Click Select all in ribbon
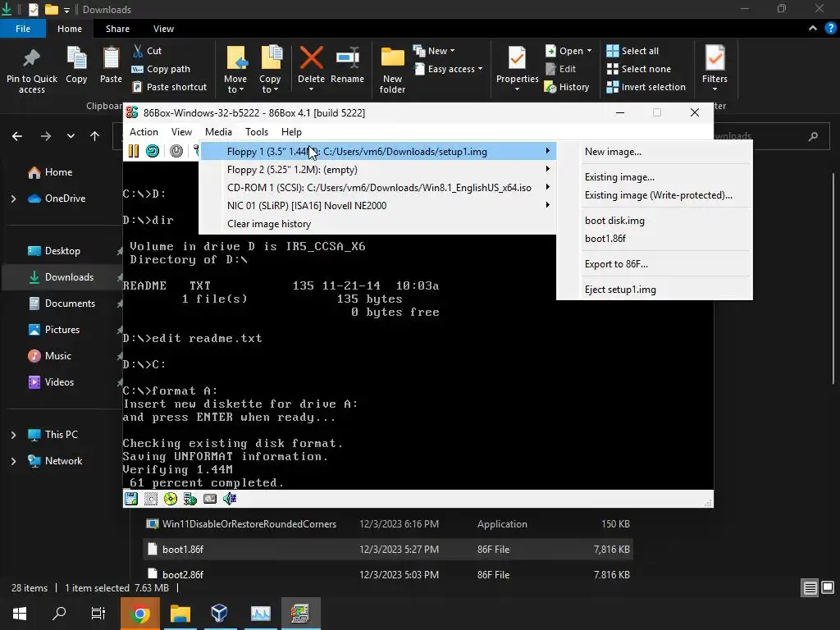The height and width of the screenshot is (630, 840). pyautogui.click(x=632, y=51)
